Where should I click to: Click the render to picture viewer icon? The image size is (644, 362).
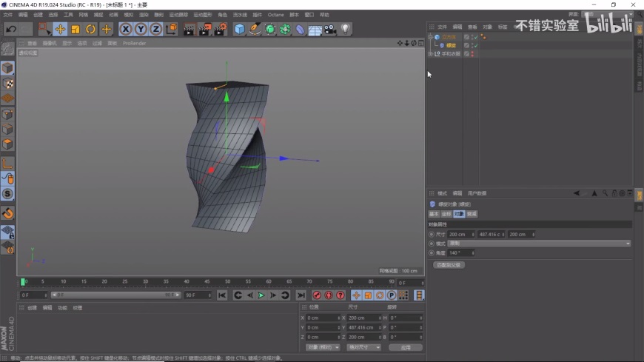pyautogui.click(x=204, y=29)
